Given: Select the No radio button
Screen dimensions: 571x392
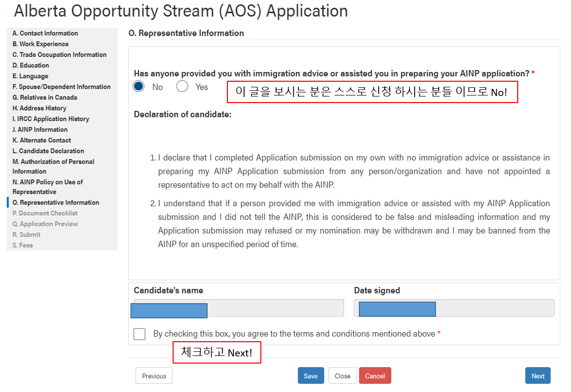Looking at the screenshot, I should coord(139,87).
